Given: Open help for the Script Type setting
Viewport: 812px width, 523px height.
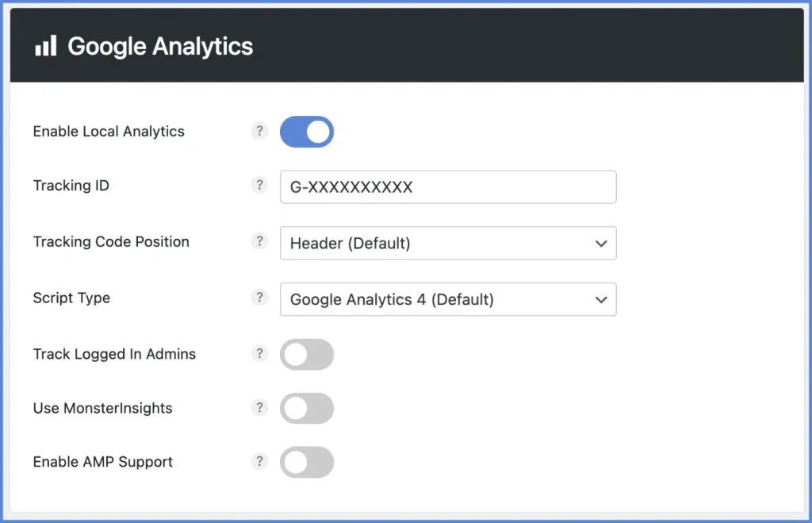Looking at the screenshot, I should click(260, 298).
